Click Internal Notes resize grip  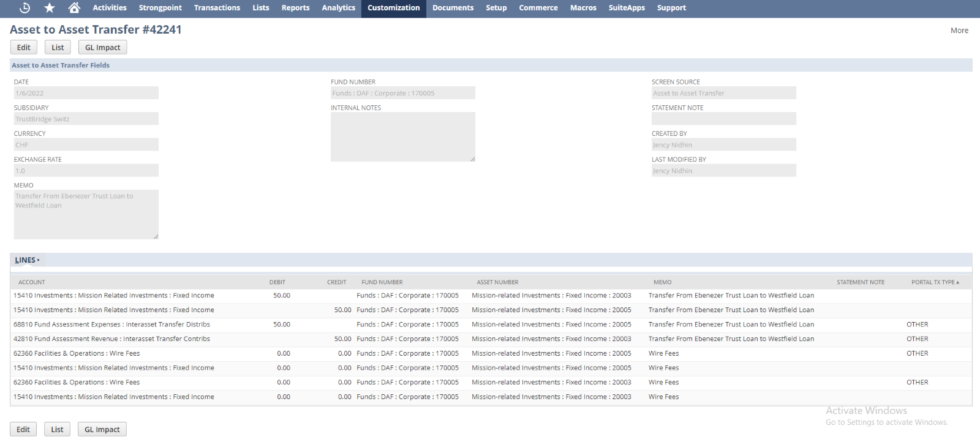coord(472,159)
